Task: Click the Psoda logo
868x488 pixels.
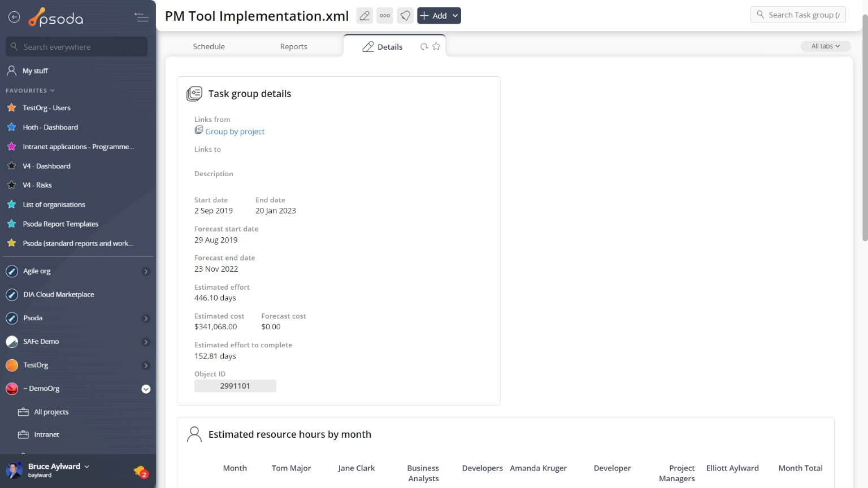Action: (x=56, y=18)
